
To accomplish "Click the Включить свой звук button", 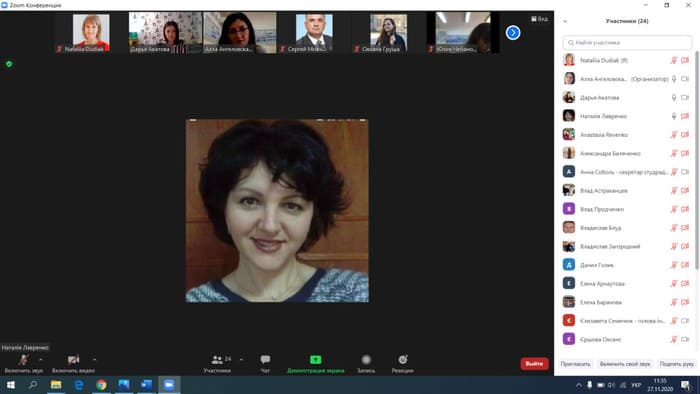I will [x=625, y=364].
